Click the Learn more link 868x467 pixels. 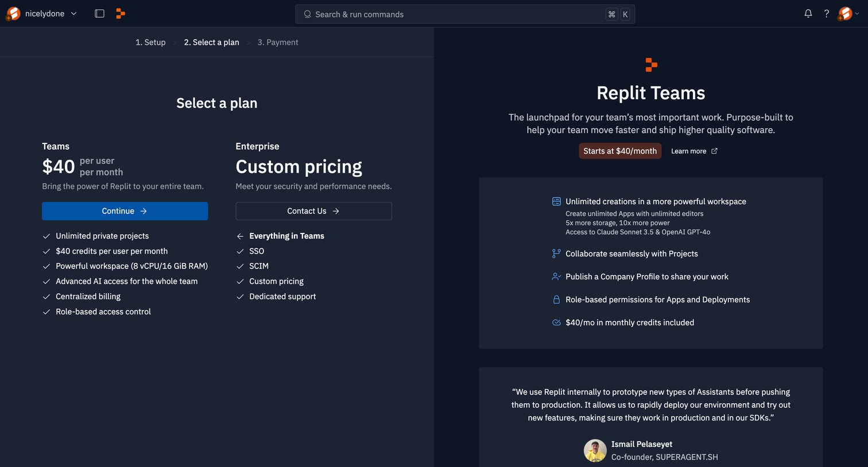(688, 151)
